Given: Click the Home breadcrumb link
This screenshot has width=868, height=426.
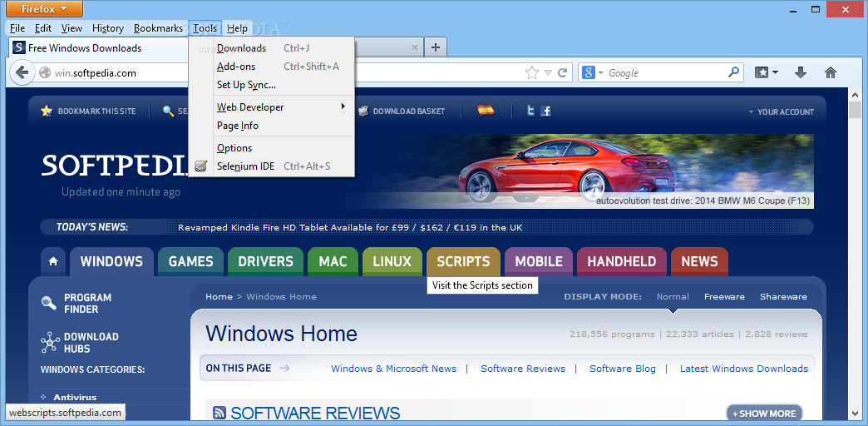Looking at the screenshot, I should pyautogui.click(x=219, y=296).
